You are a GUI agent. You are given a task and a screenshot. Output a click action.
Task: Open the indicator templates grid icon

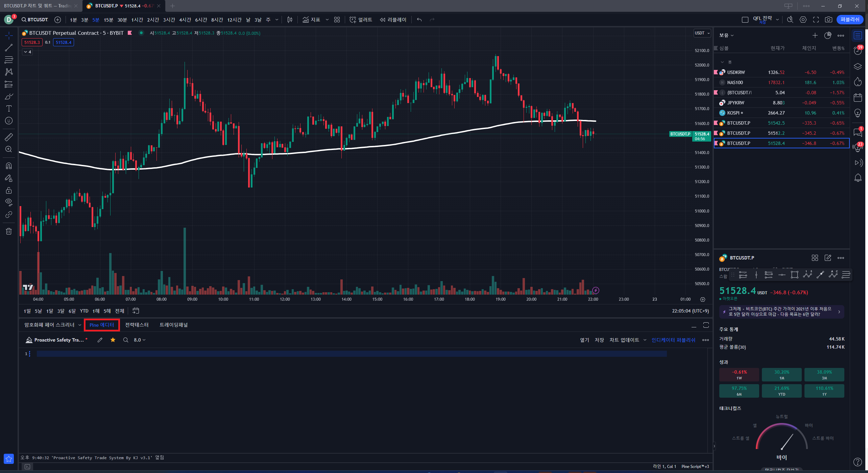point(337,20)
